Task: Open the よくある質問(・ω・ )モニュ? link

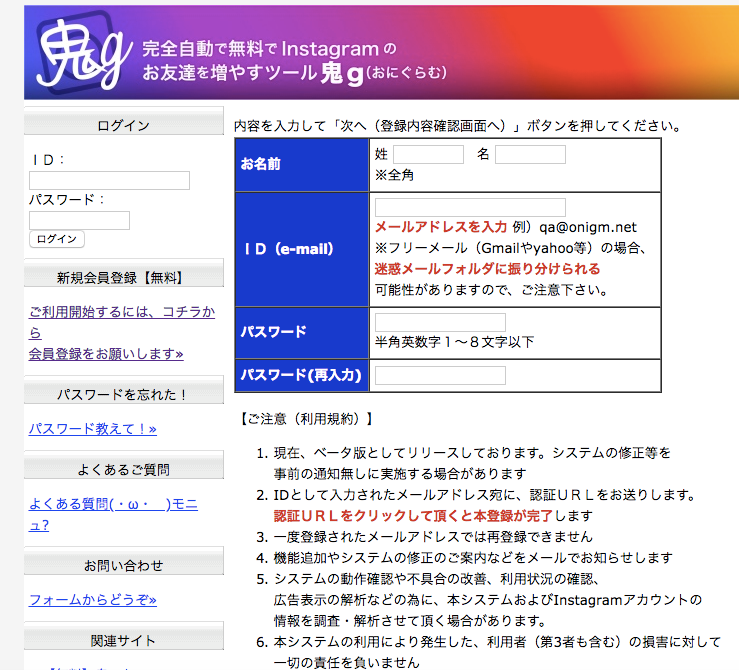Action: (113, 514)
